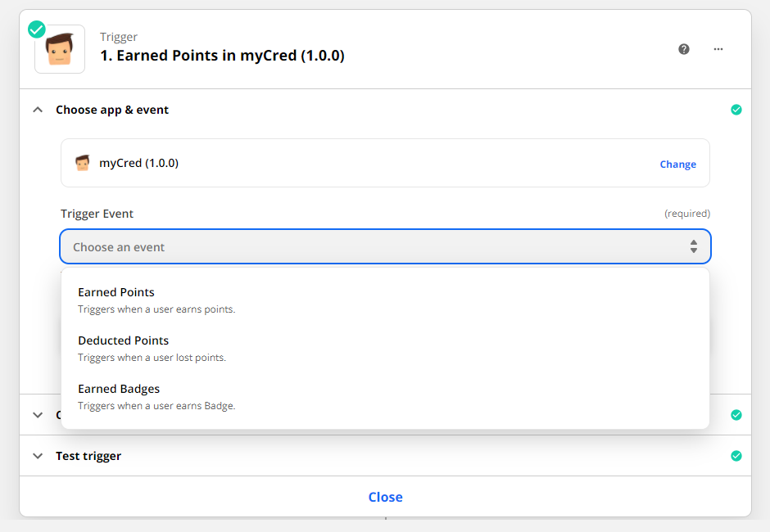Viewport: 770px width, 532px height.
Task: Open the help question mark icon
Action: tap(684, 49)
